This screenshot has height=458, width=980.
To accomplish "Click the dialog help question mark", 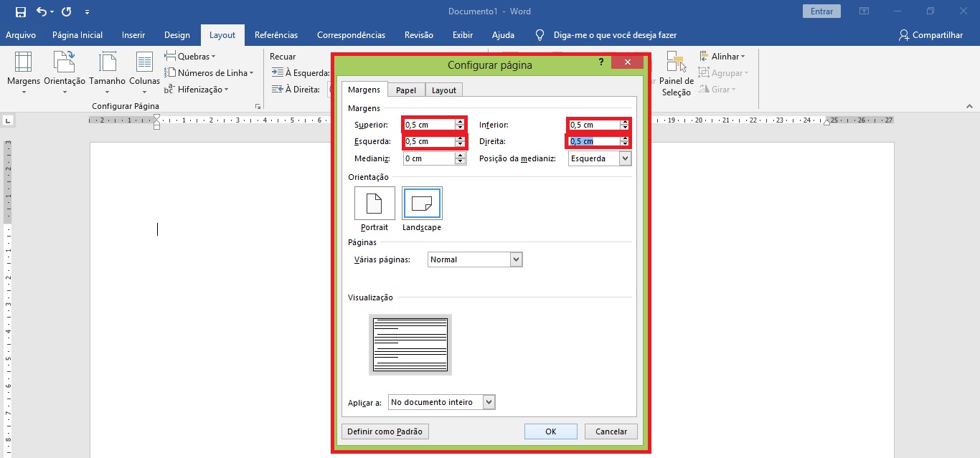I will tap(601, 62).
